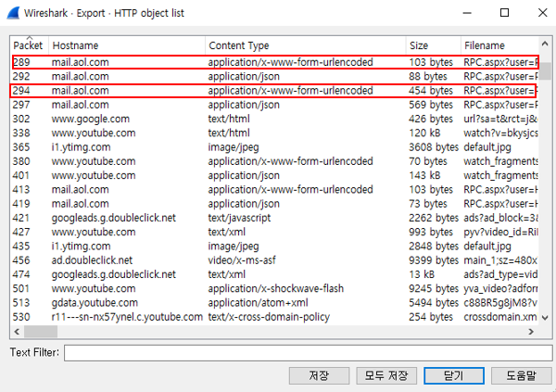
Task: Select packet 401 row with 143 kB
Action: (275, 175)
